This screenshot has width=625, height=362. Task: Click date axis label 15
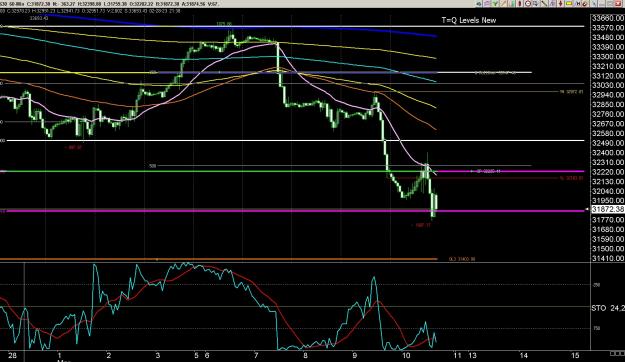(575, 355)
